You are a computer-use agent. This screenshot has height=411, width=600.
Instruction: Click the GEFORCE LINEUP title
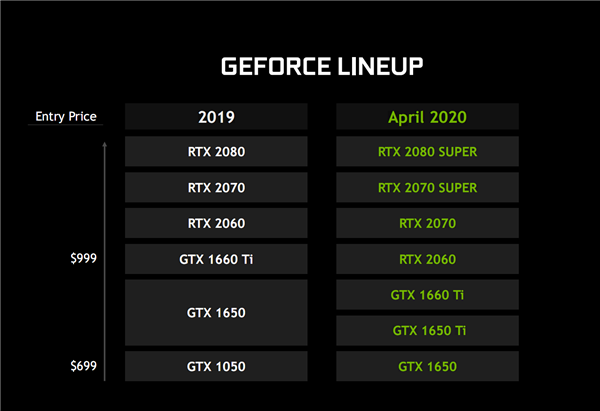click(x=322, y=67)
